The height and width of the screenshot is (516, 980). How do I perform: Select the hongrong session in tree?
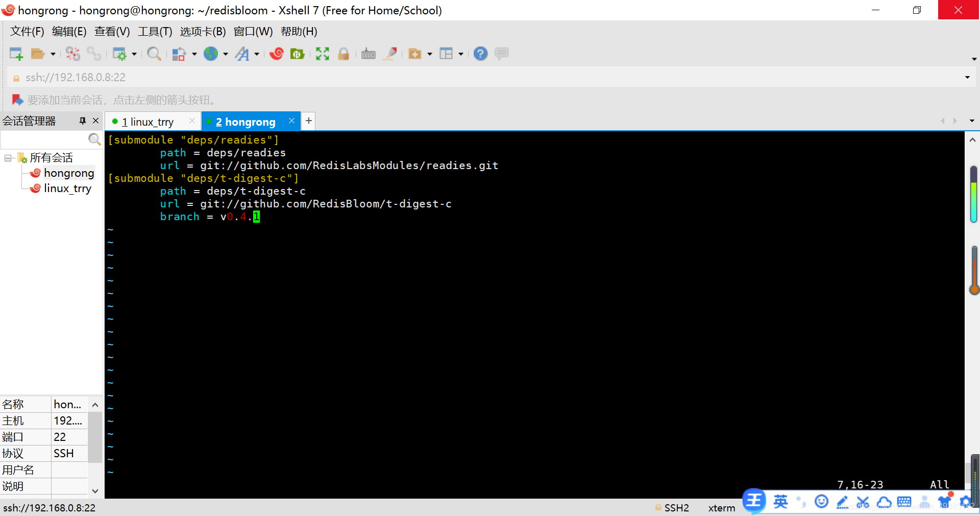click(x=69, y=173)
